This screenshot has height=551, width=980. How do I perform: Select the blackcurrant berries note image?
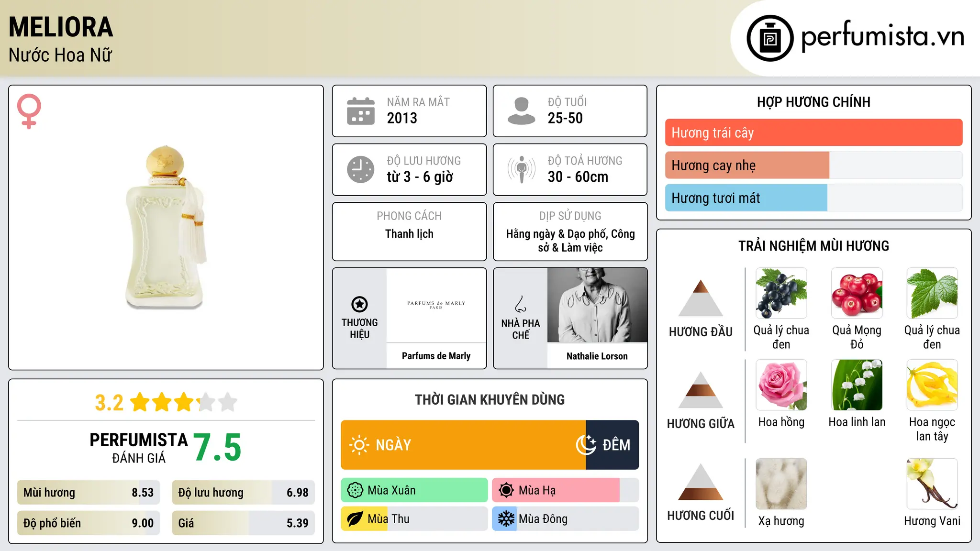coord(781,293)
